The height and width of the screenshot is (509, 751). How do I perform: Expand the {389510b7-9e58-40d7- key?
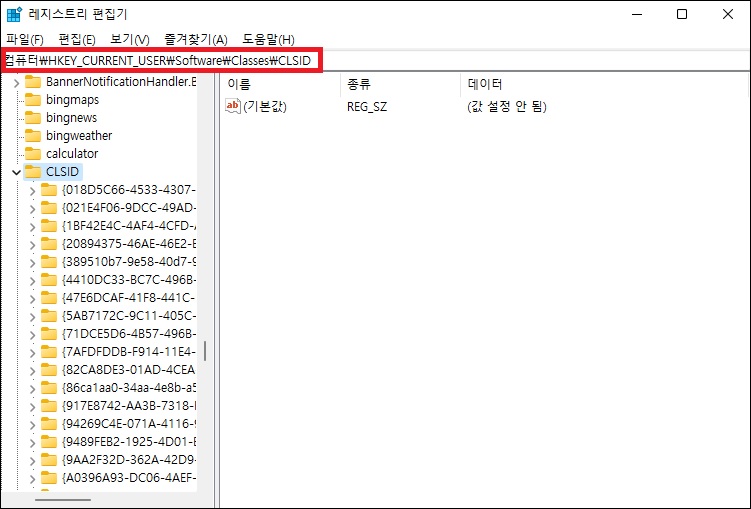(32, 262)
